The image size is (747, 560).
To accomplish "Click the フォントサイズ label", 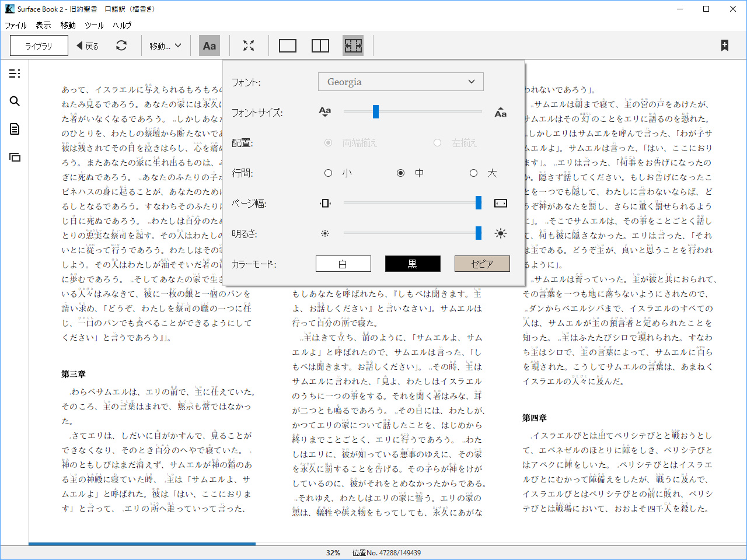I will (x=257, y=113).
